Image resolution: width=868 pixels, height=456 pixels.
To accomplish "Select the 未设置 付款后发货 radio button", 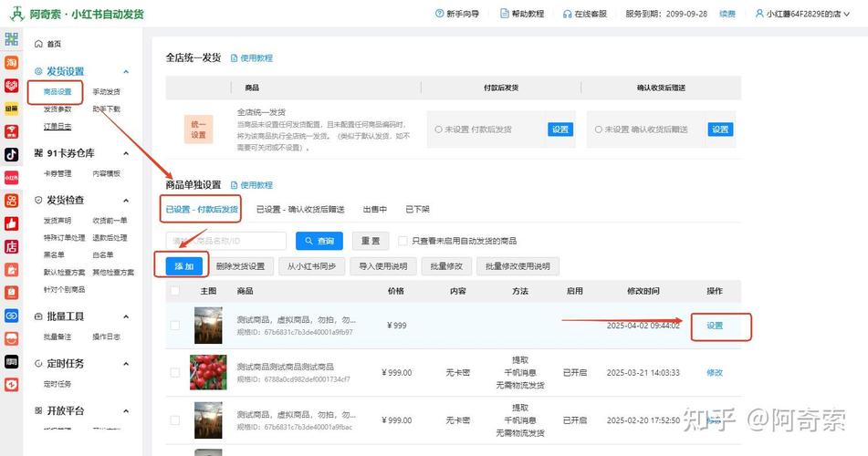I will pos(438,130).
